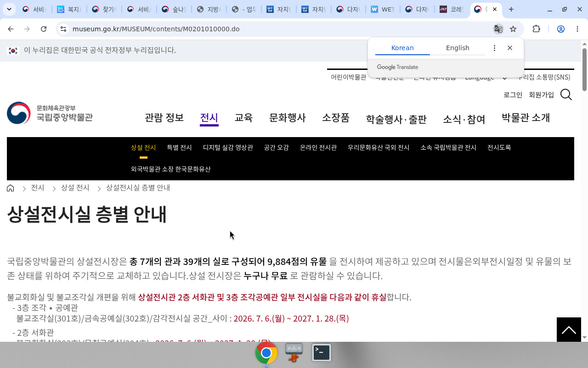Open the 전시 main menu
The image size is (588, 368).
pos(209,118)
